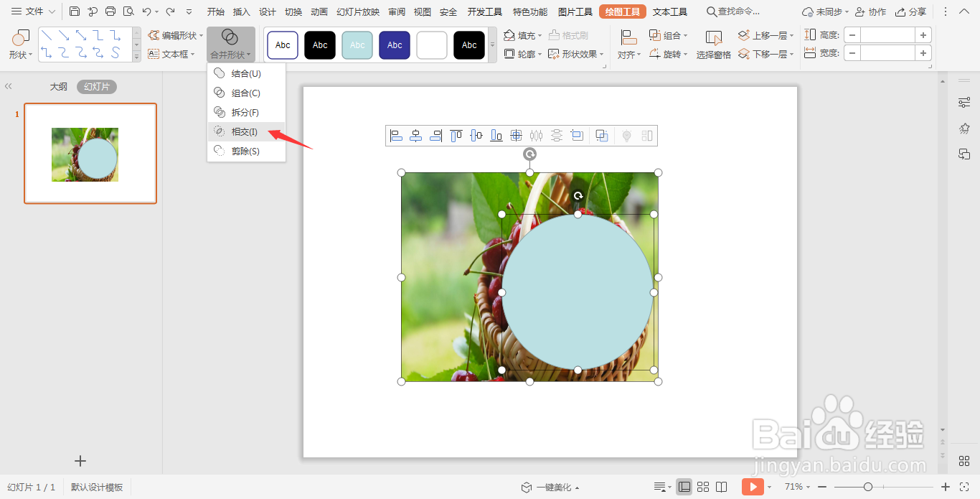
Task: Open the 动画 tab
Action: tap(319, 11)
